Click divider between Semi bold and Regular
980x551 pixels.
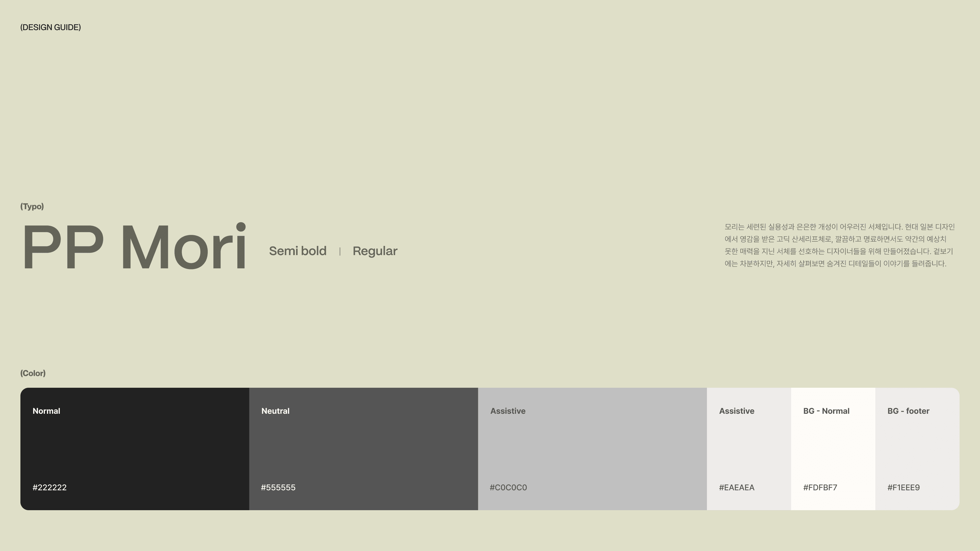coord(340,251)
